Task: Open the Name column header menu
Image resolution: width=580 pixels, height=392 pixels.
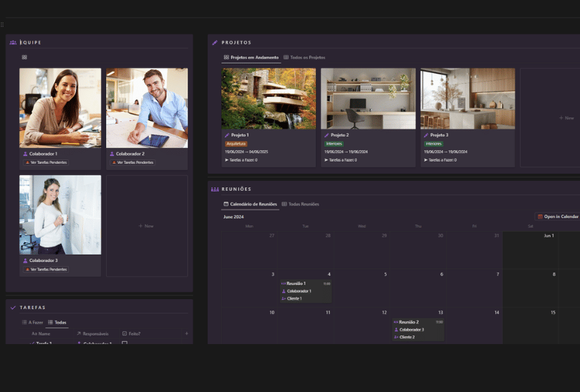Action: tap(41, 333)
